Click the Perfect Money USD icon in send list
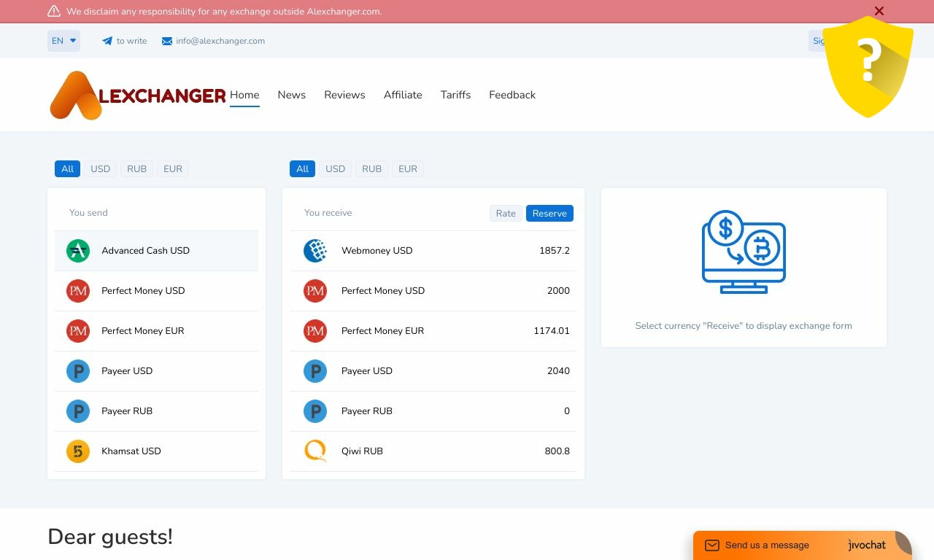 (78, 291)
